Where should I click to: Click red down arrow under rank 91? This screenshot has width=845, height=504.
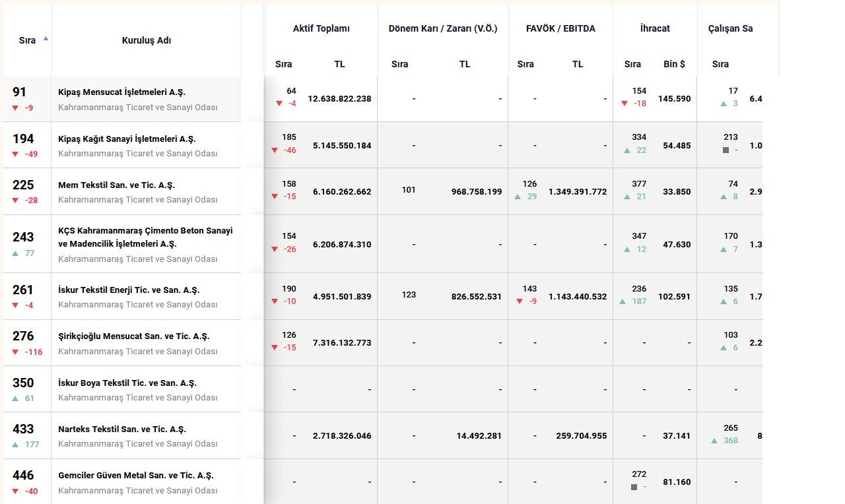click(16, 108)
